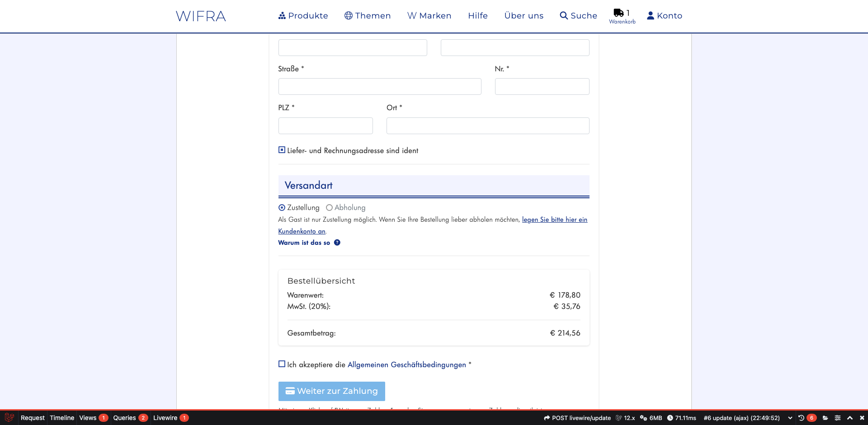Open the debugbar settings sliders icon

click(838, 418)
